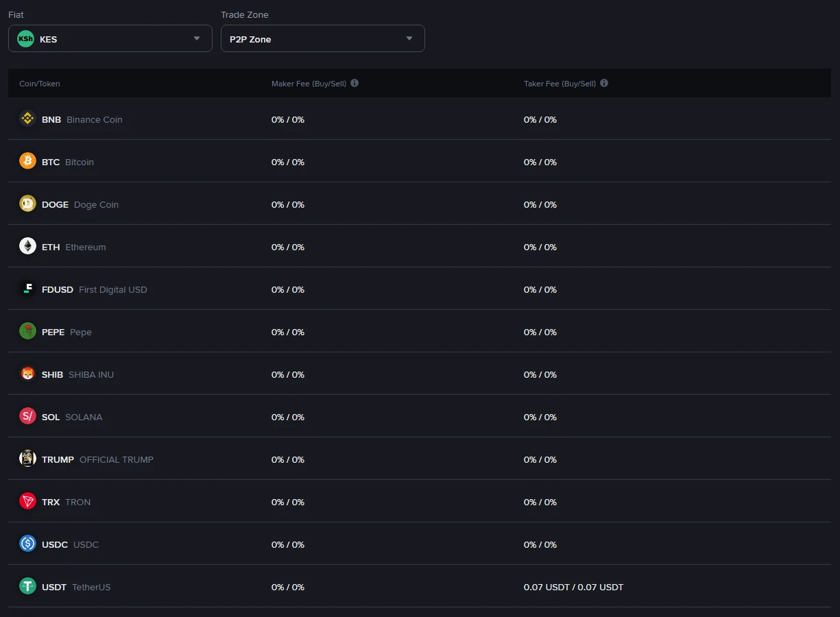Viewport: 840px width, 617px height.
Task: Click the SOLANA coin icon
Action: 27,416
